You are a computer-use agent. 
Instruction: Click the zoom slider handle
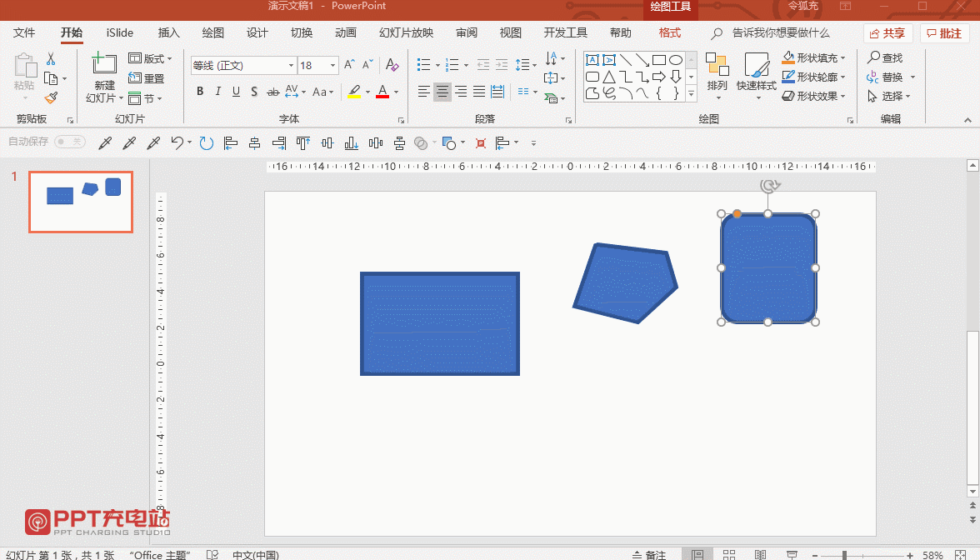pyautogui.click(x=844, y=555)
